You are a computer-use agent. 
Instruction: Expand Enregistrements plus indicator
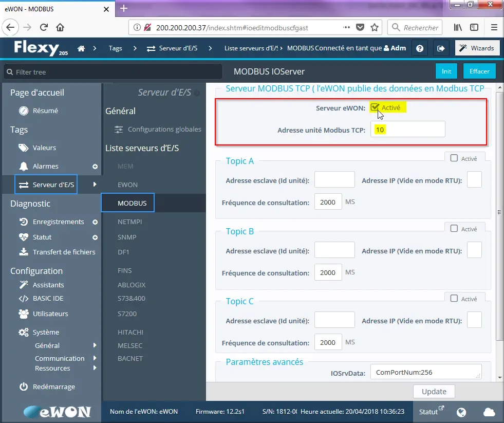click(x=95, y=222)
